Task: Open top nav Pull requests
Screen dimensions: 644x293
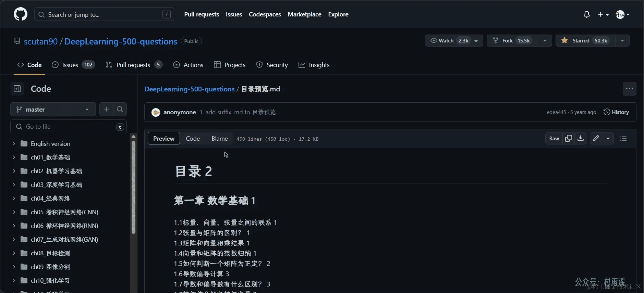Action: (x=202, y=14)
